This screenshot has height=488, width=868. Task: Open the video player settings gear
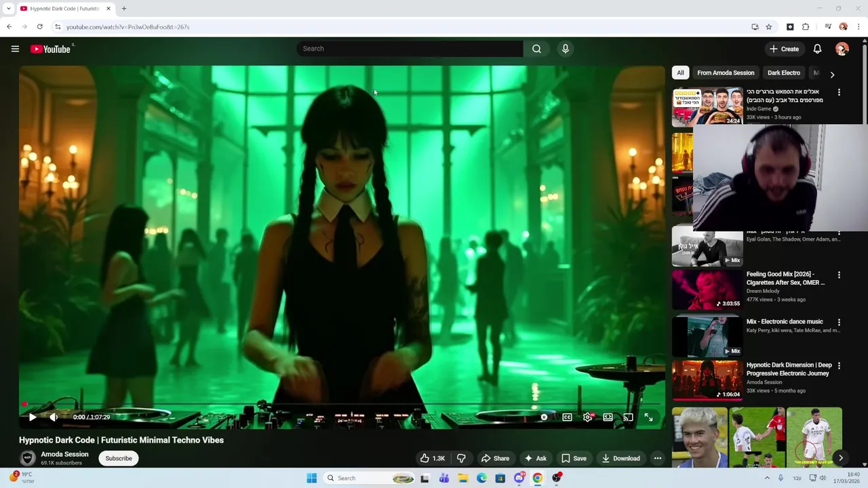[587, 418]
